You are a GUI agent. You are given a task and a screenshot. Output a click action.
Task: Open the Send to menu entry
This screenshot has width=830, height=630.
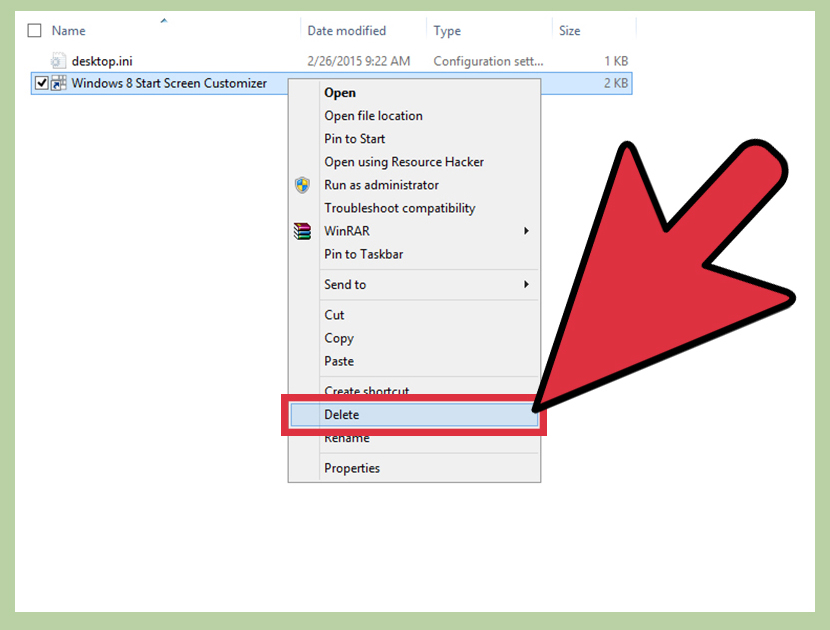[x=414, y=284]
